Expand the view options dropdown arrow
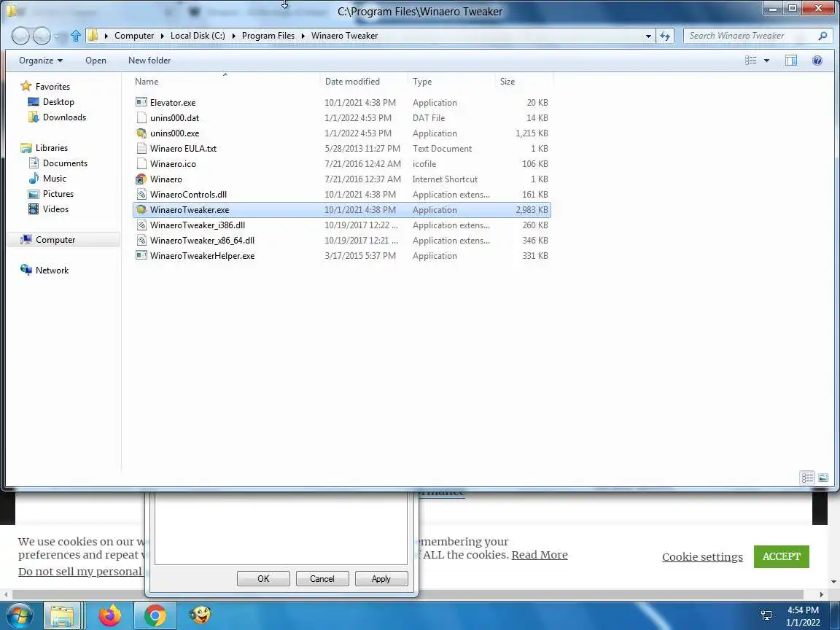Viewport: 840px width, 630px height. pos(766,61)
